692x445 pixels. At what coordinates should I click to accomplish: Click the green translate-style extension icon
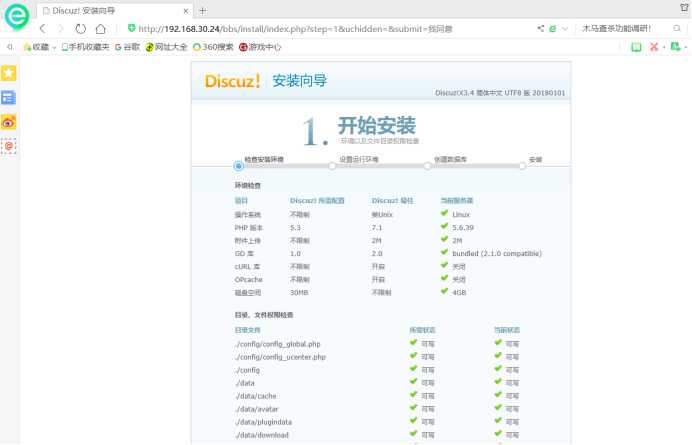coord(675,46)
